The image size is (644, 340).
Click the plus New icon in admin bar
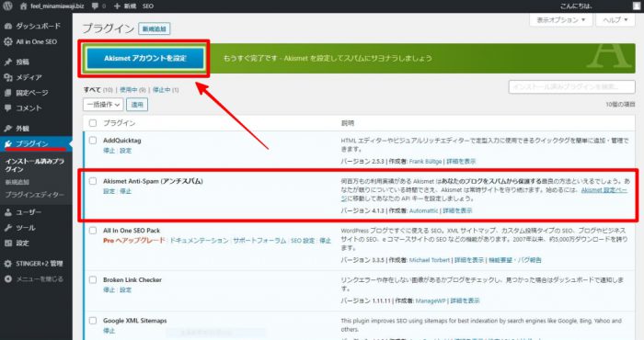click(x=117, y=6)
